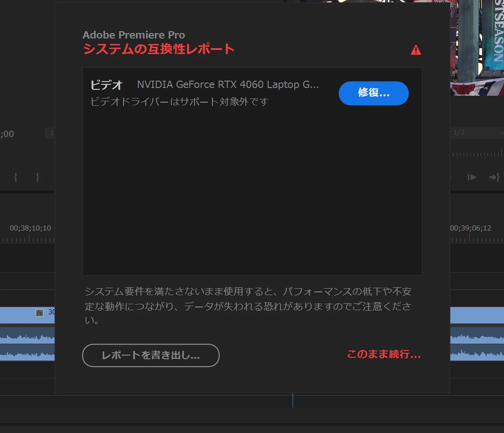Screen dimensions: 504x433
Task: Click the NVIDIA GeForce RTX 4060 Laptop text
Action: pyautogui.click(x=228, y=84)
